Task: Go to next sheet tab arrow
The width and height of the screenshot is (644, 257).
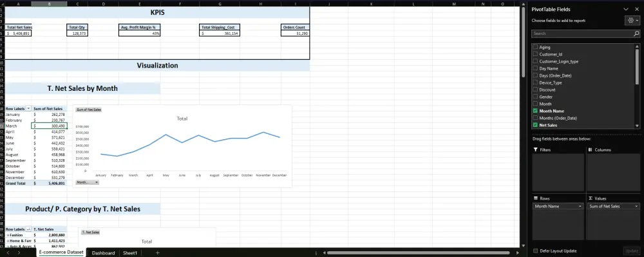Action: pos(19,253)
